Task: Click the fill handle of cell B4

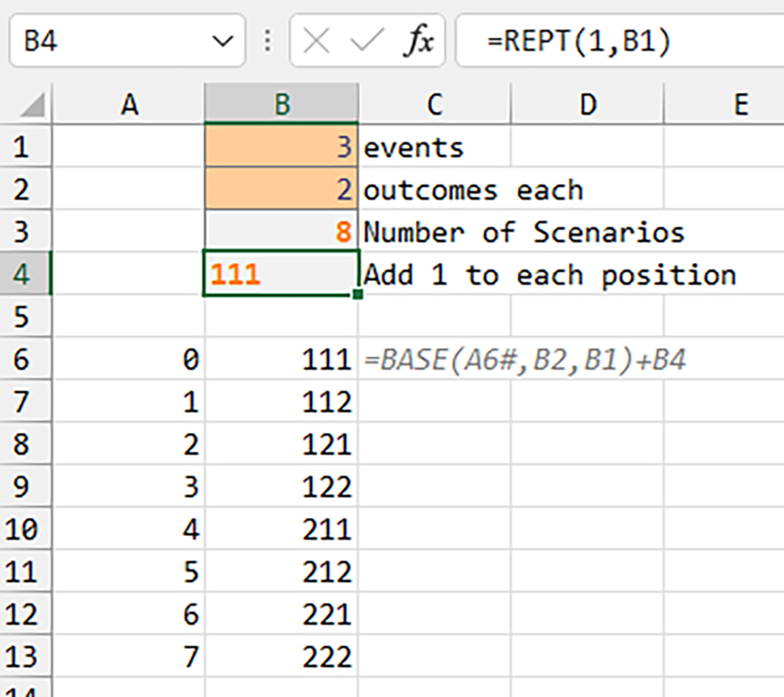Action: [358, 296]
